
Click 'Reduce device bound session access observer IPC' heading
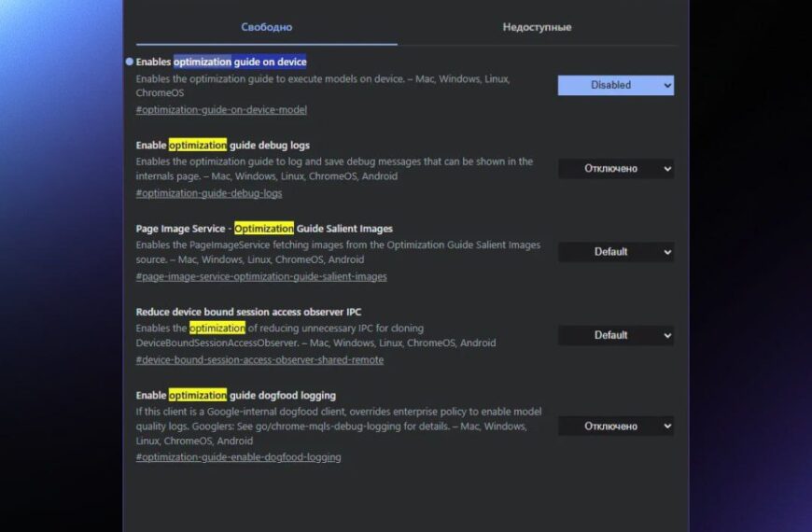click(248, 312)
